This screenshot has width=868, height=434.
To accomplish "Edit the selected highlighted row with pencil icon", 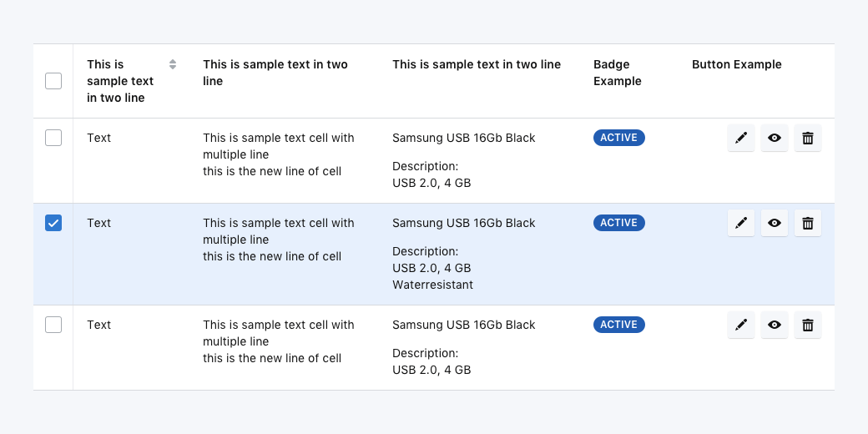I will pyautogui.click(x=740, y=224).
